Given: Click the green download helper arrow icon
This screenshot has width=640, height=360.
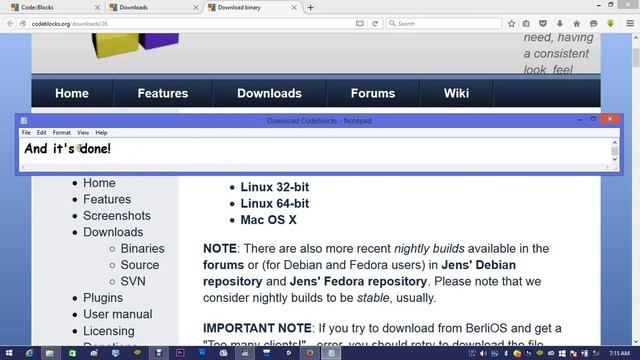Looking at the screenshot, I should pos(611,24).
